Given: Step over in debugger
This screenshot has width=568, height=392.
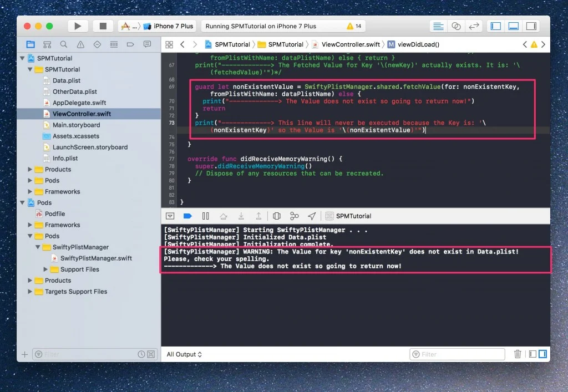Looking at the screenshot, I should point(224,216).
